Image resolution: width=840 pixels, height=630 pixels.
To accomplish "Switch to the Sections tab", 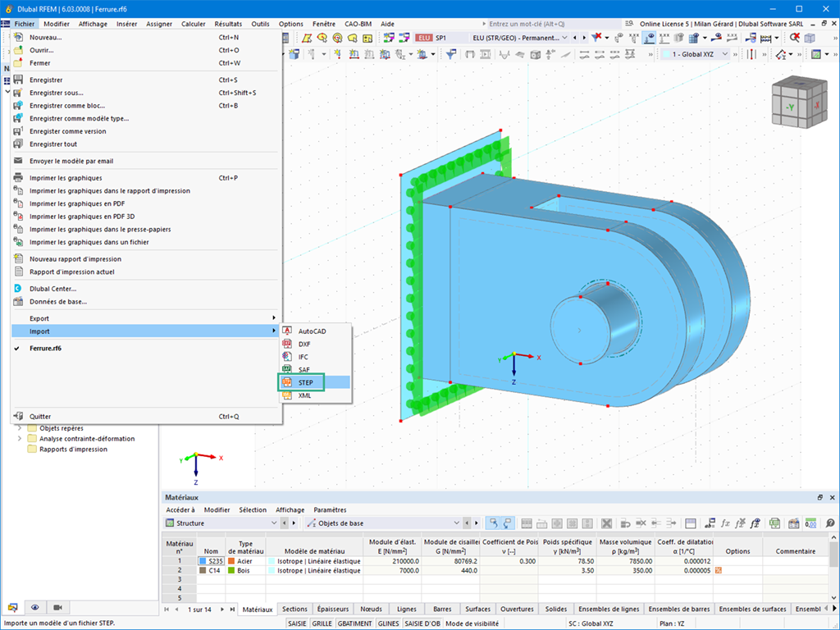I will (x=294, y=609).
